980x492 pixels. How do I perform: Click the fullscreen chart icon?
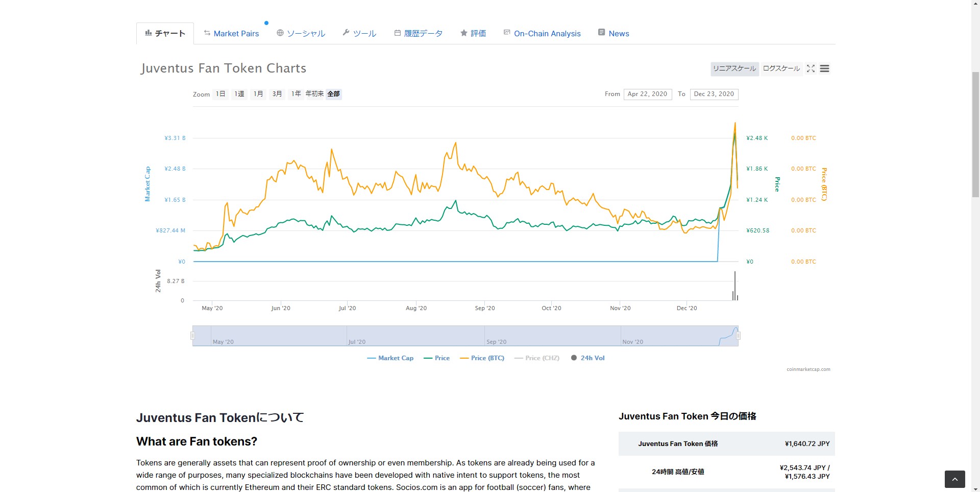811,68
